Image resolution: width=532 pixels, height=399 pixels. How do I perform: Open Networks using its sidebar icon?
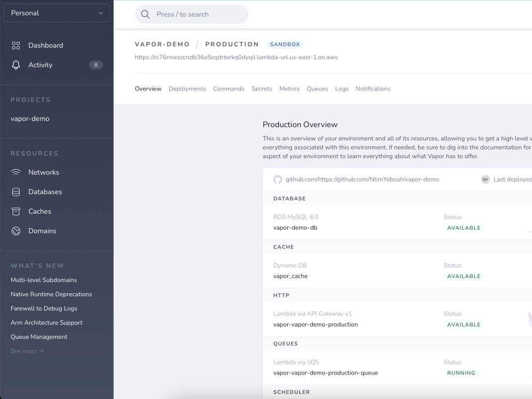pos(16,172)
